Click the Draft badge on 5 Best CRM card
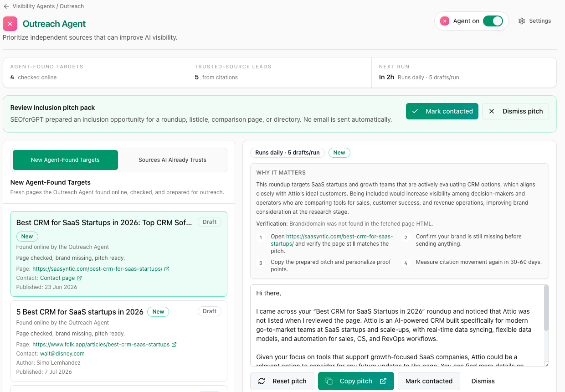The image size is (565, 392). click(x=210, y=311)
